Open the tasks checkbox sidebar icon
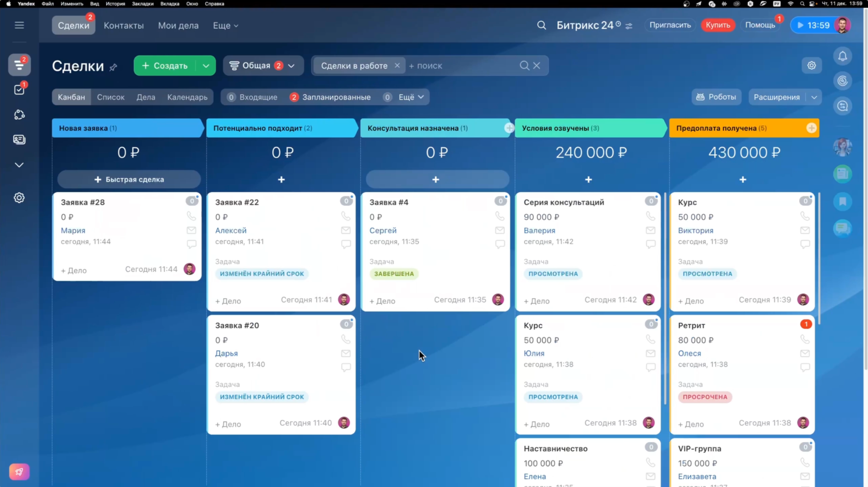This screenshot has height=487, width=868. click(x=19, y=90)
